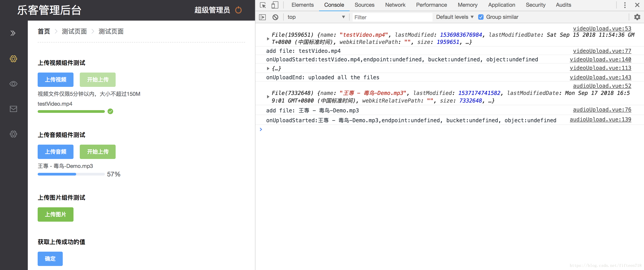Click the 上传视频 button
Image resolution: width=644 pixels, height=270 pixels.
(x=56, y=80)
